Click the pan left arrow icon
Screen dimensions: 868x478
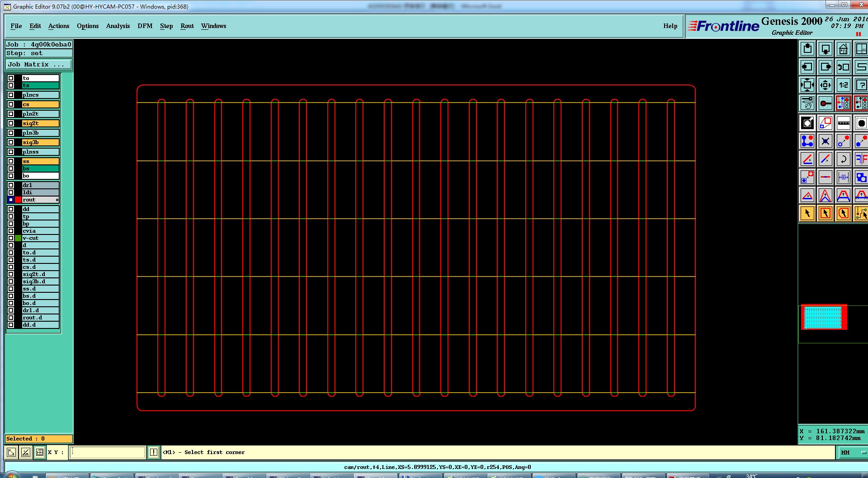[807, 67]
